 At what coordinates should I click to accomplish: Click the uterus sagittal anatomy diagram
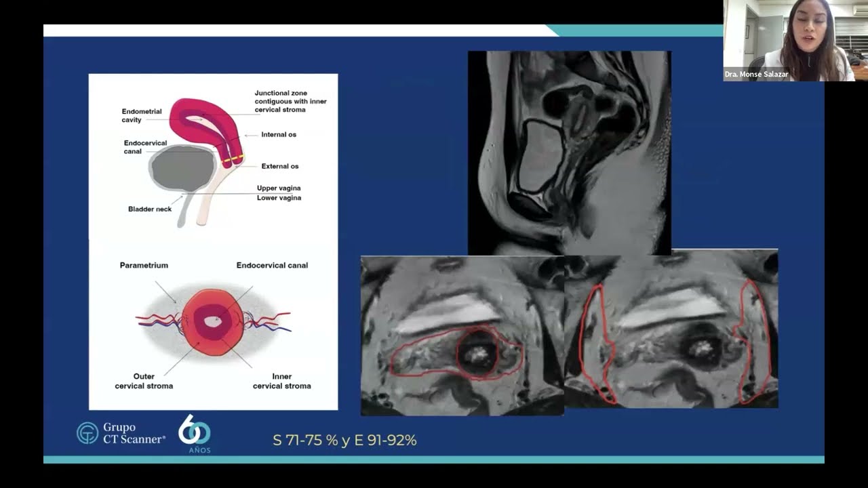pos(197,161)
